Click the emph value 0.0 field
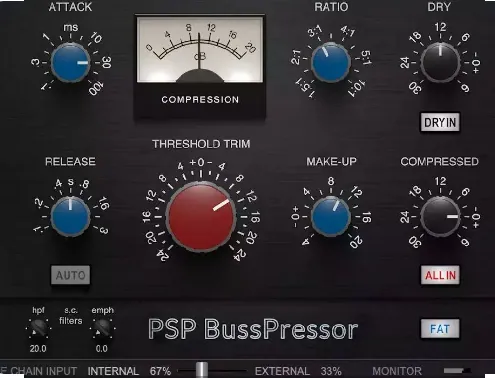This screenshot has height=378, width=495. [102, 349]
